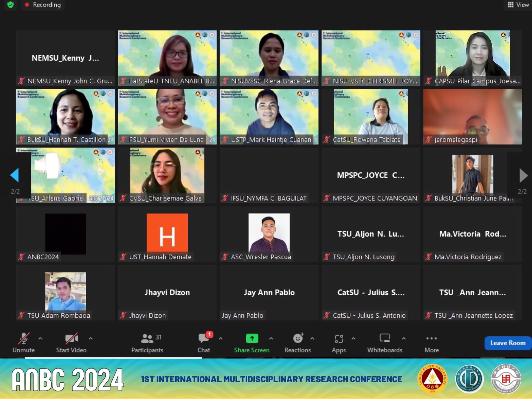532x399 pixels.
Task: Click the Leave Room button
Action: 508,343
